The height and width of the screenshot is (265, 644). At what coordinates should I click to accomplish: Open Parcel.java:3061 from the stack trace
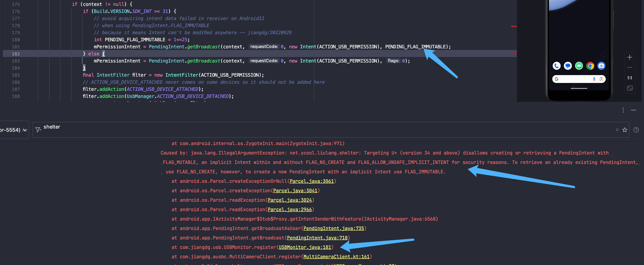[312, 181]
